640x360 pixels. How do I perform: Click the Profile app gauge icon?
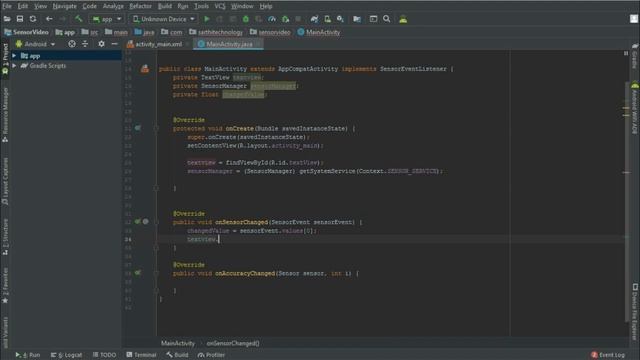click(x=272, y=19)
